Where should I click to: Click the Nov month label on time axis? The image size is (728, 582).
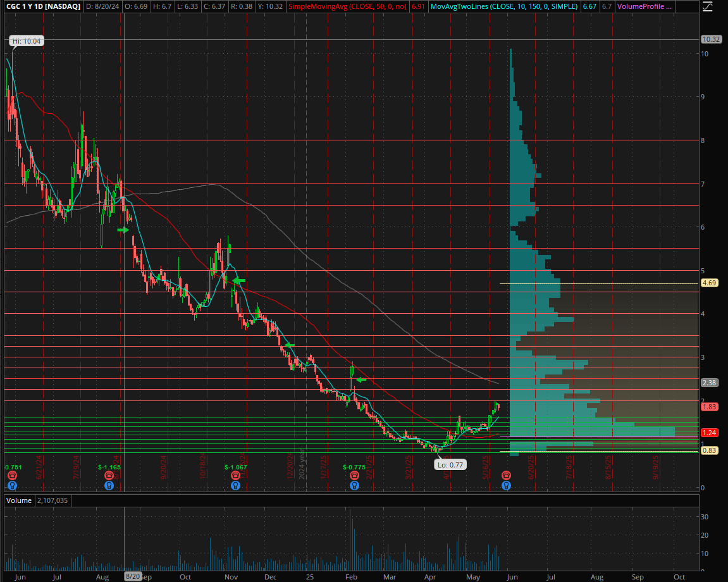click(x=231, y=577)
